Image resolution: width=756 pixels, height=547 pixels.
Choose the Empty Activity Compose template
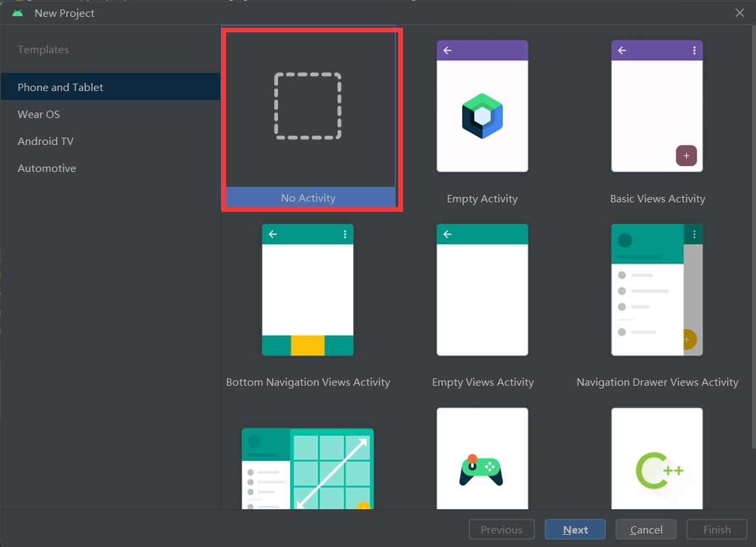482,106
